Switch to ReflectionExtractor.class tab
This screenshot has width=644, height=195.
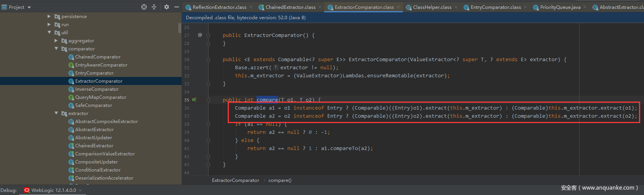pos(219,7)
